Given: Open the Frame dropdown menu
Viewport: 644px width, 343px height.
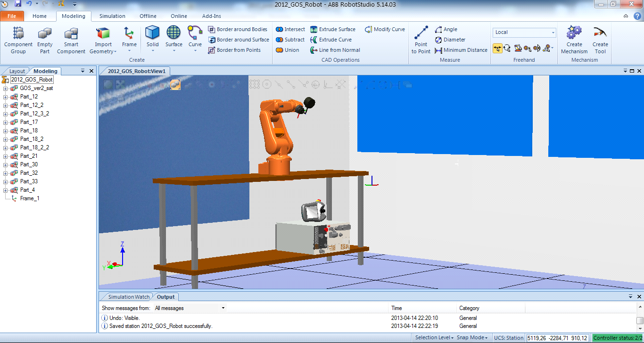Looking at the screenshot, I should 129,51.
